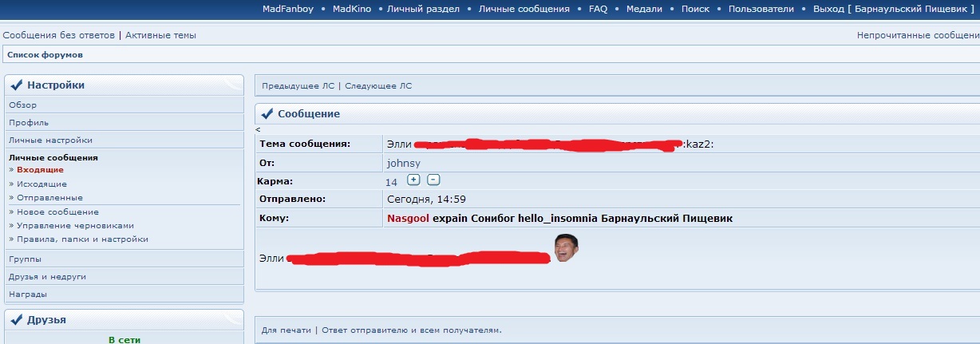The width and height of the screenshot is (980, 344).
Task: Open the Входящие inbox folder
Action: (x=40, y=170)
